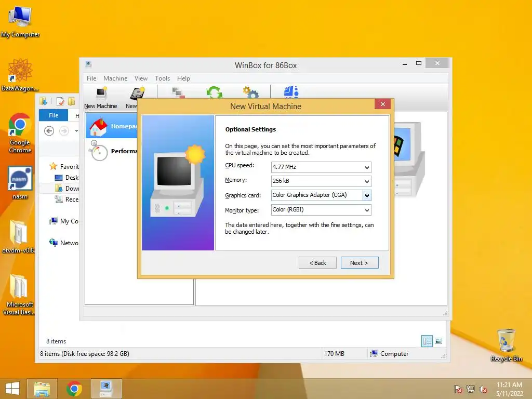The image size is (532, 399).
Task: Click Explorer back navigation arrow
Action: coord(49,131)
